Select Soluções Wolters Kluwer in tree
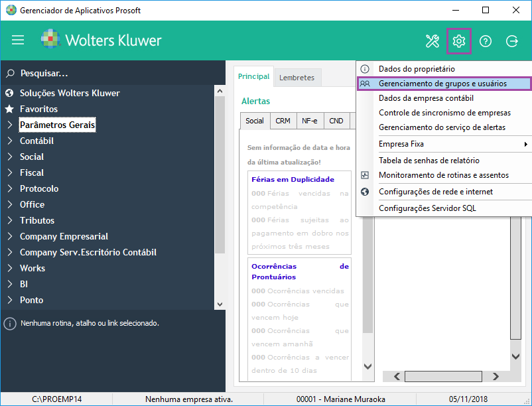This screenshot has height=406, width=532. [70, 93]
